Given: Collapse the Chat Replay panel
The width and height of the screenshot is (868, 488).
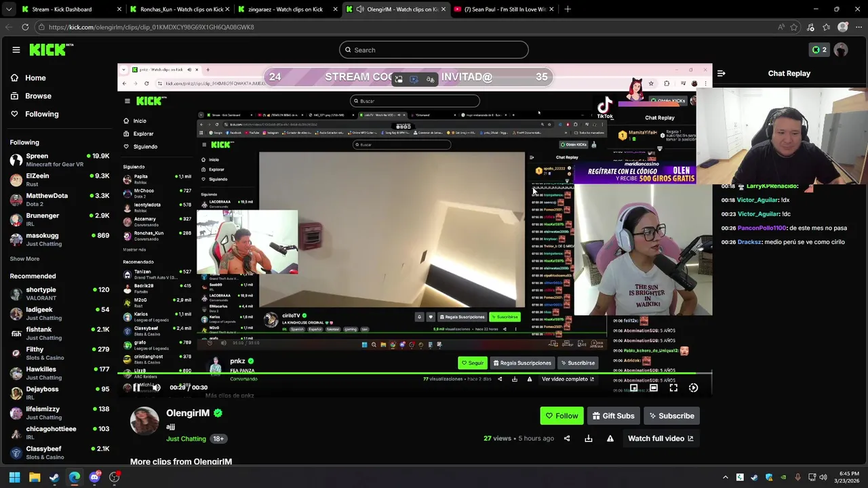Looking at the screenshot, I should pyautogui.click(x=722, y=73).
